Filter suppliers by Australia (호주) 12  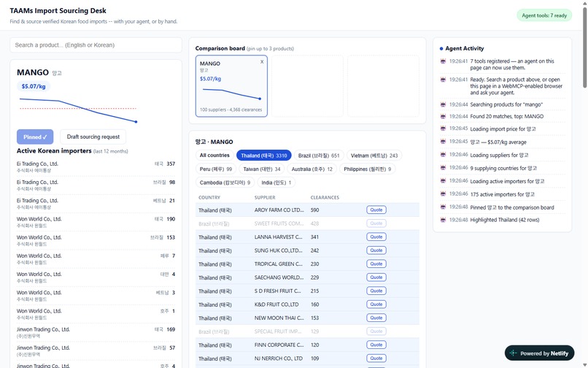312,169
